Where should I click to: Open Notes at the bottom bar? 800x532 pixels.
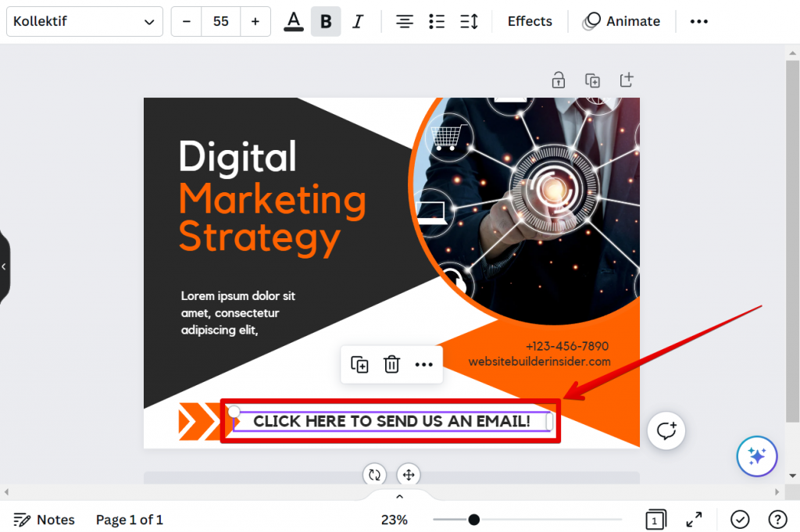point(45,520)
